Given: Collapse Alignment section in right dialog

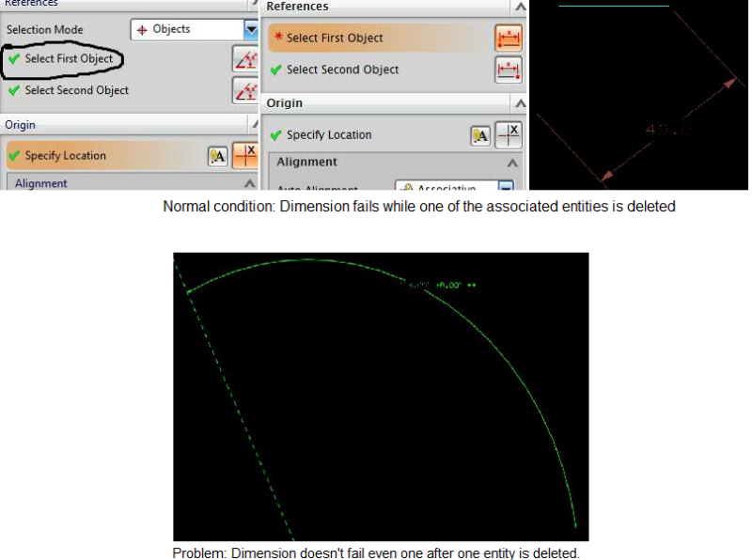Looking at the screenshot, I should (512, 163).
